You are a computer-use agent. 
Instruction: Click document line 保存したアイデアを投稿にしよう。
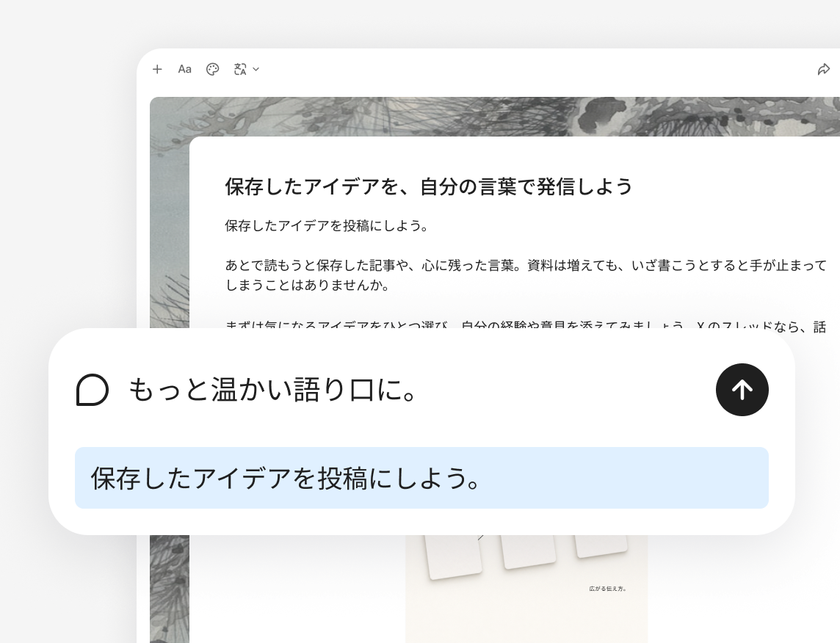pyautogui.click(x=327, y=225)
